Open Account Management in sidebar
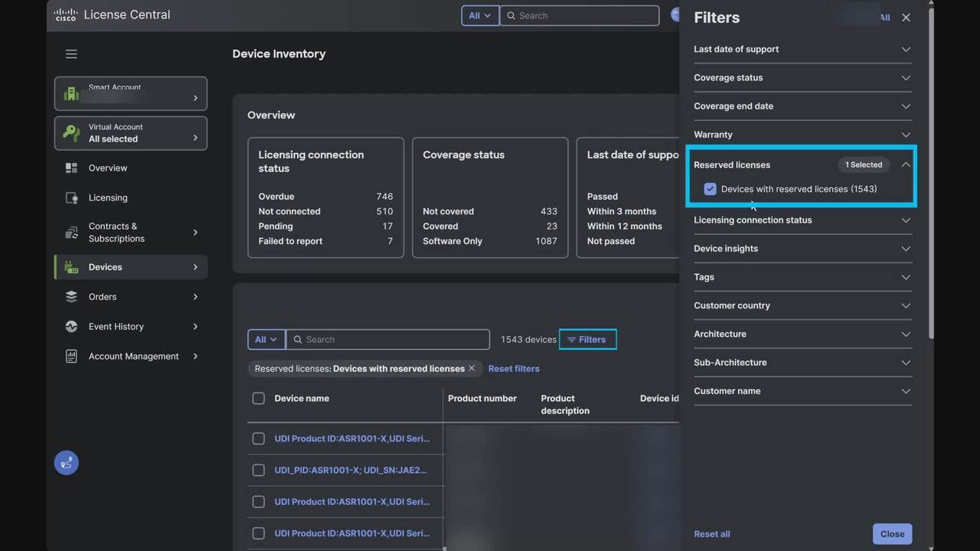The image size is (980, 551). [x=133, y=357]
